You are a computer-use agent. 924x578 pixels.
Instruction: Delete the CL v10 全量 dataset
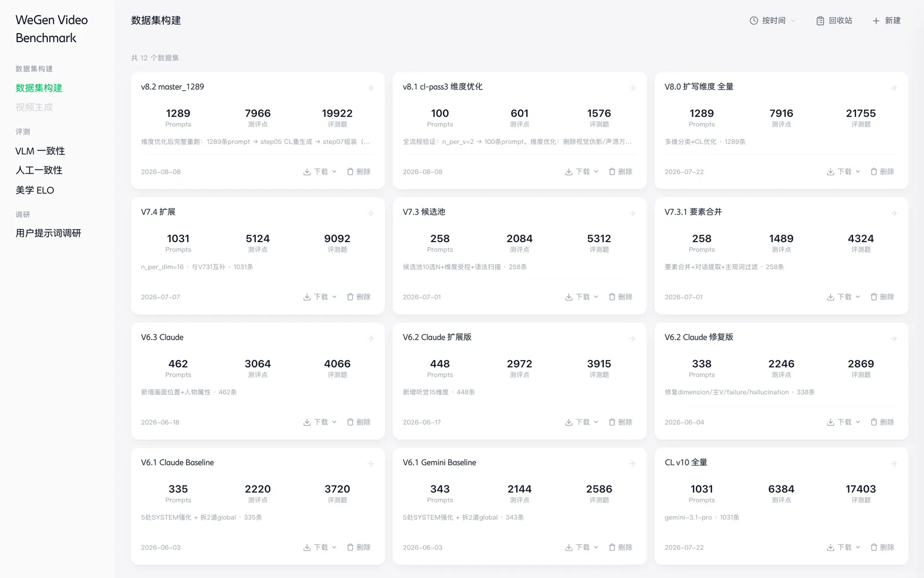(x=882, y=547)
